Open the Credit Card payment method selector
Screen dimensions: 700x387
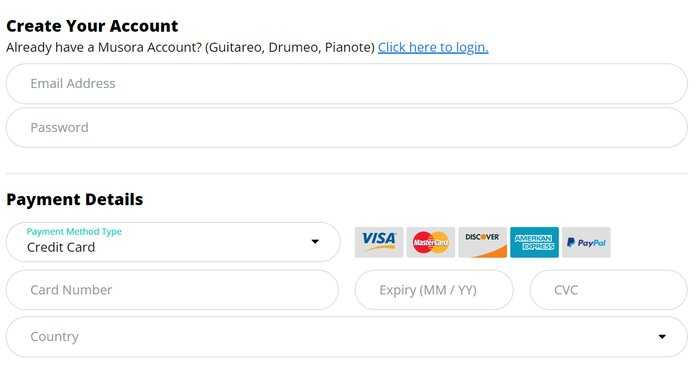(173, 242)
